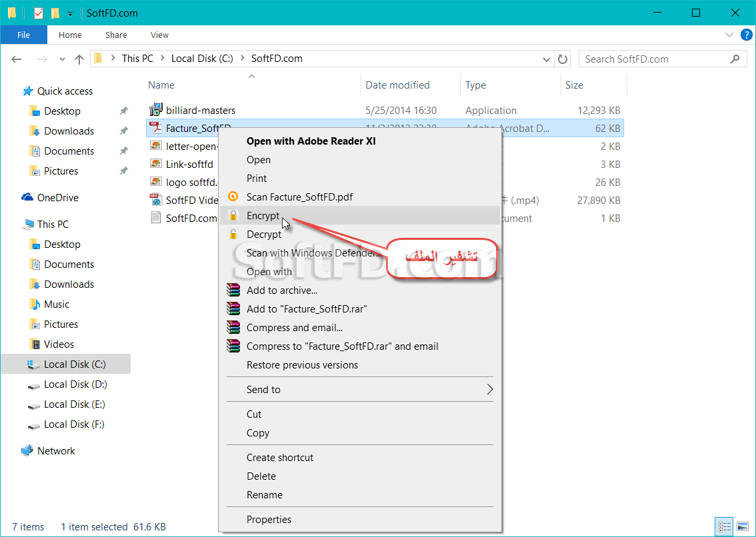Image resolution: width=756 pixels, height=537 pixels.
Task: Switch to large thumbnails view button
Action: (743, 526)
